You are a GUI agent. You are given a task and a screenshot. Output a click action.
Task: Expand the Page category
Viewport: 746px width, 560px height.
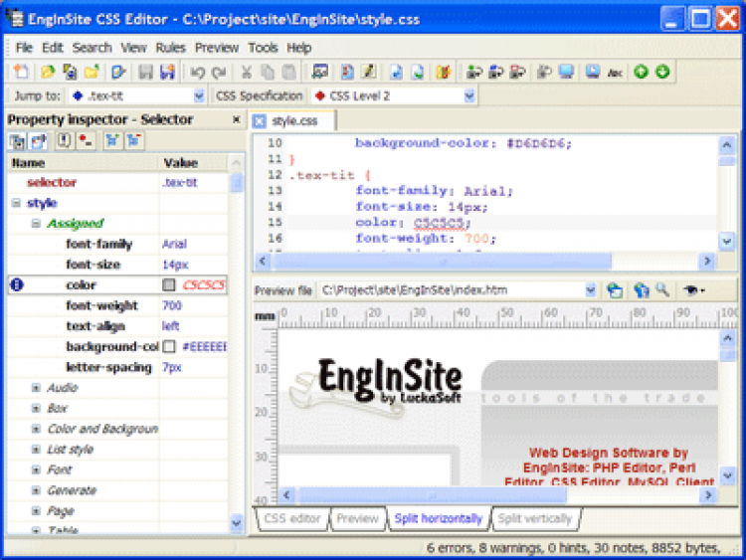coord(36,511)
